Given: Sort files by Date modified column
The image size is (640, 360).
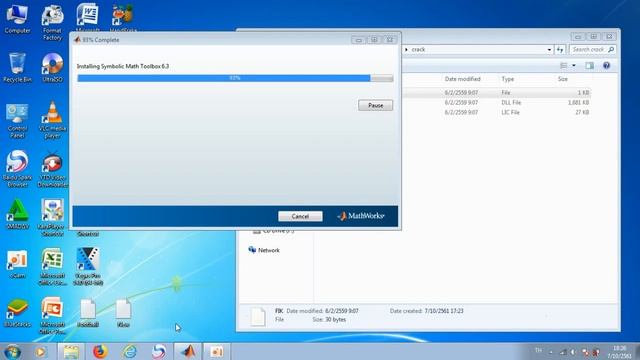Looking at the screenshot, I should (462, 79).
